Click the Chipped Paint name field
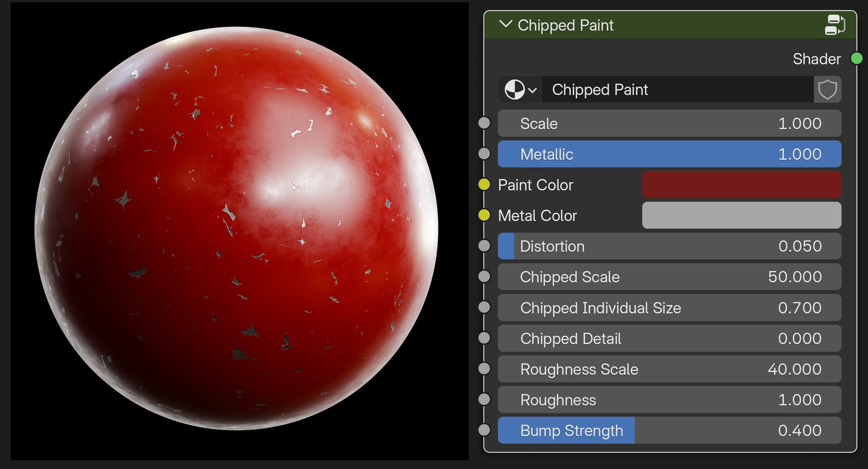The height and width of the screenshot is (469, 868). point(677,90)
